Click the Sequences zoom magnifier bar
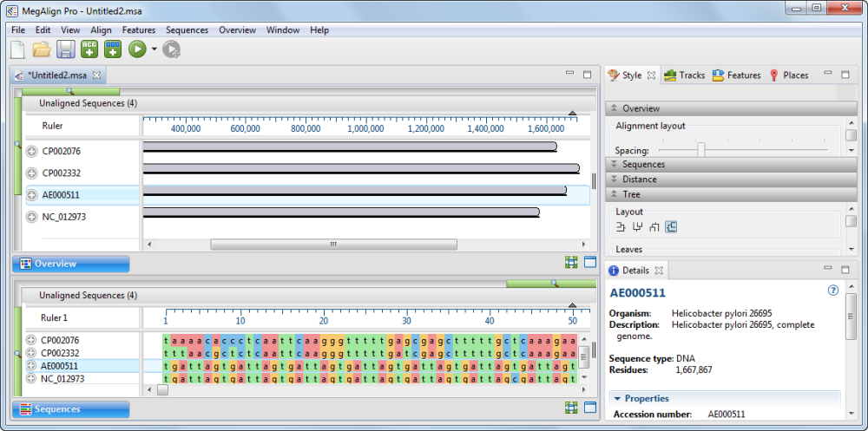Viewport: 868px width, 431px height. pos(551,284)
